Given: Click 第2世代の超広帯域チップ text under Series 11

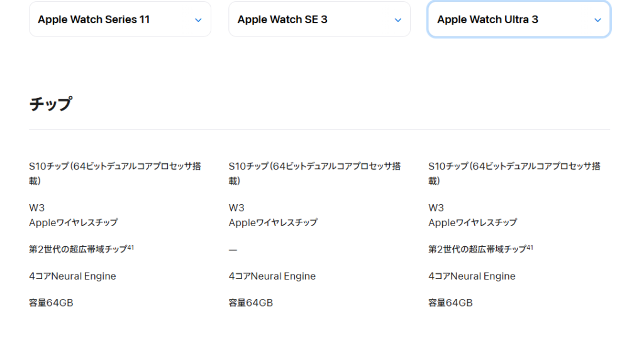Looking at the screenshot, I should [78, 249].
